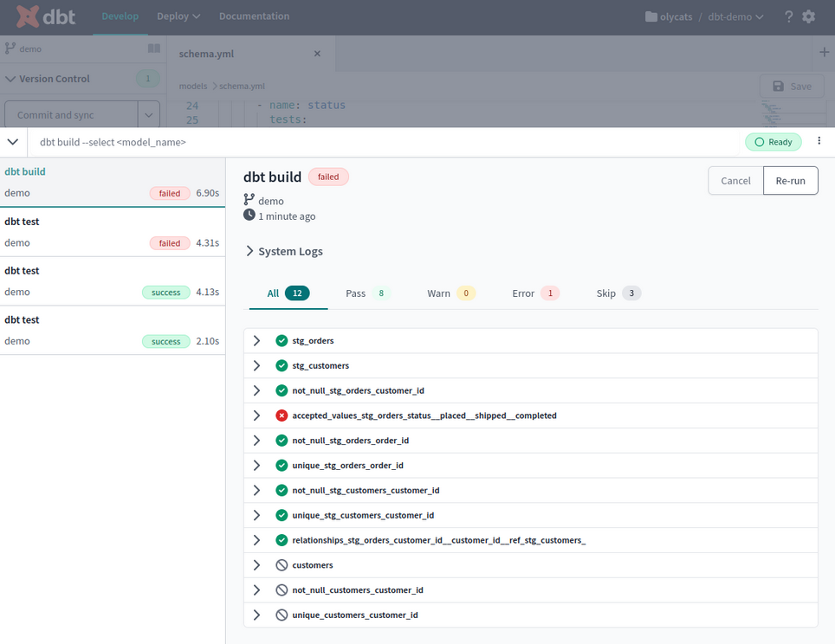Screen dimensions: 835x644
Task: Click the check icon on unique_stg_customers_customer_id
Action: pos(282,515)
